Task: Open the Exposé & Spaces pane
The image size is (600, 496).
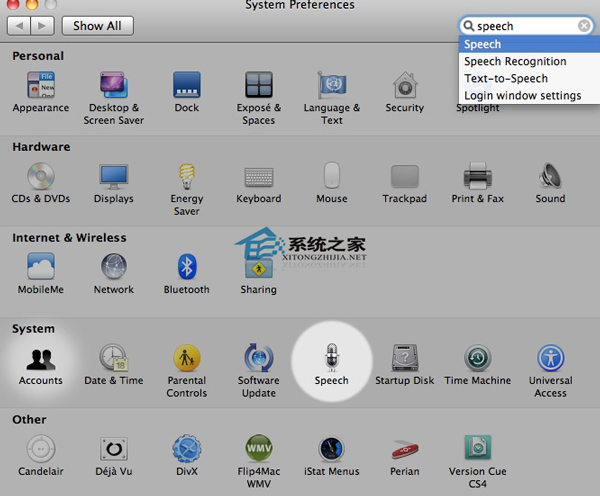Action: tap(258, 86)
